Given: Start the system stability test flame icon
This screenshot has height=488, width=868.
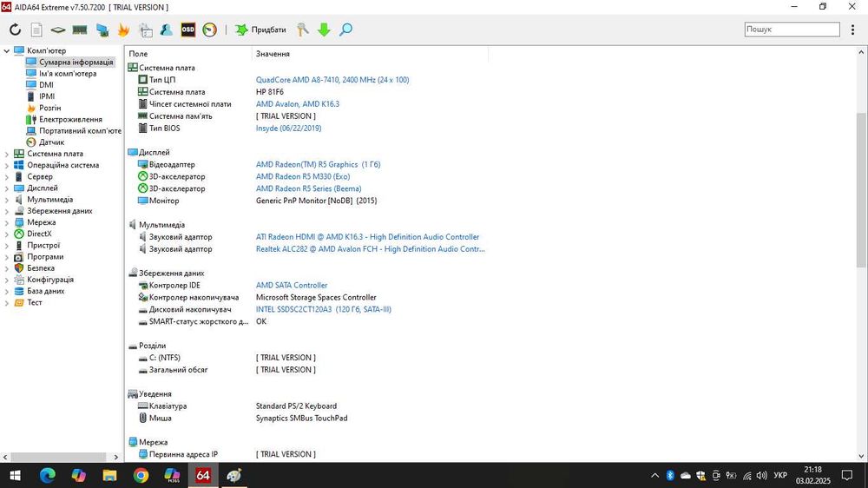Looking at the screenshot, I should 123,30.
